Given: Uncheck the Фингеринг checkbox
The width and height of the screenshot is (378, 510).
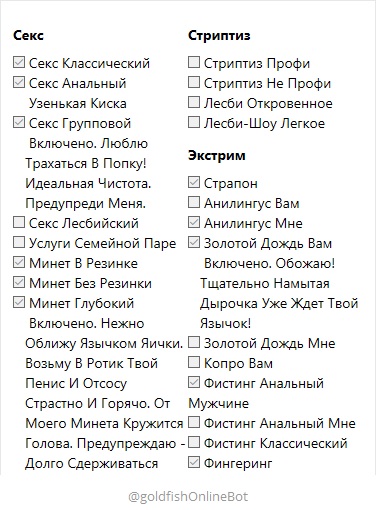Looking at the screenshot, I should click(x=194, y=462).
